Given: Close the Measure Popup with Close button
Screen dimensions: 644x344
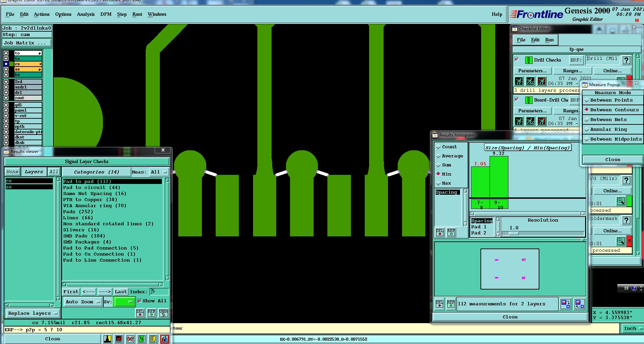Looking at the screenshot, I should 612,160.
